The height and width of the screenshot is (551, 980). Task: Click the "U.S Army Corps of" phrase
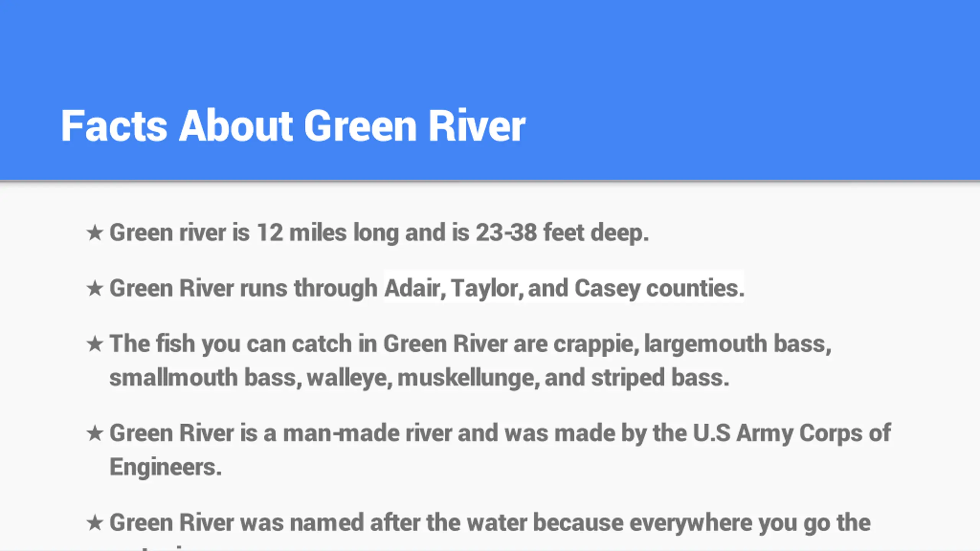point(792,433)
